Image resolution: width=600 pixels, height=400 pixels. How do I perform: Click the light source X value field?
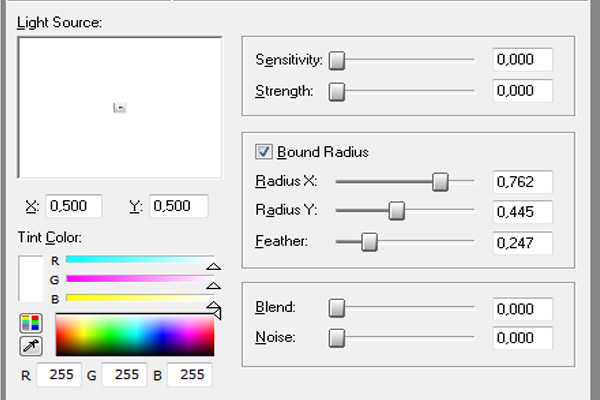coord(74,206)
